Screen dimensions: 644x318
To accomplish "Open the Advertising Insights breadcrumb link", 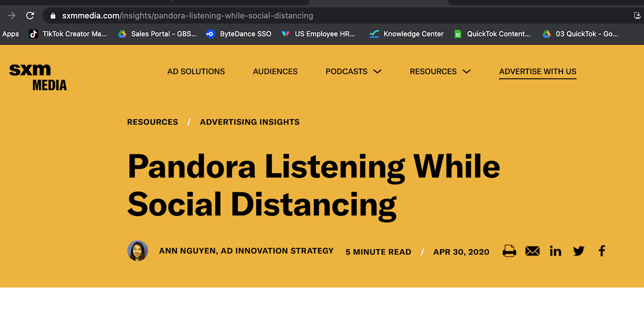I will pyautogui.click(x=250, y=122).
